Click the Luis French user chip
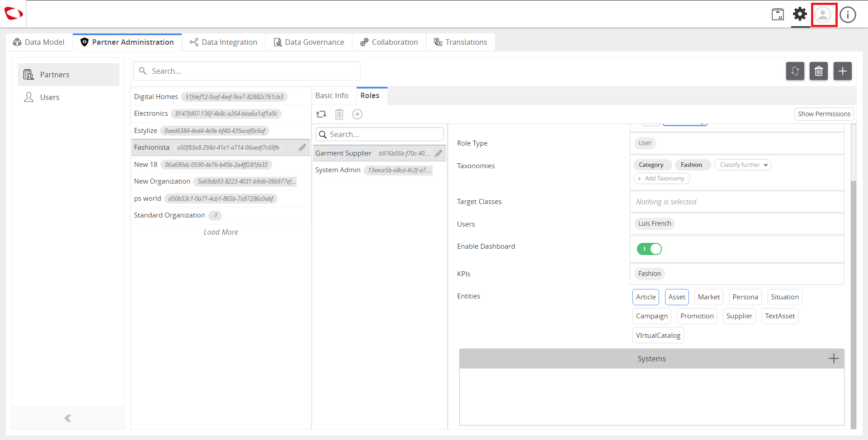Image resolution: width=868 pixels, height=440 pixels. pyautogui.click(x=655, y=223)
